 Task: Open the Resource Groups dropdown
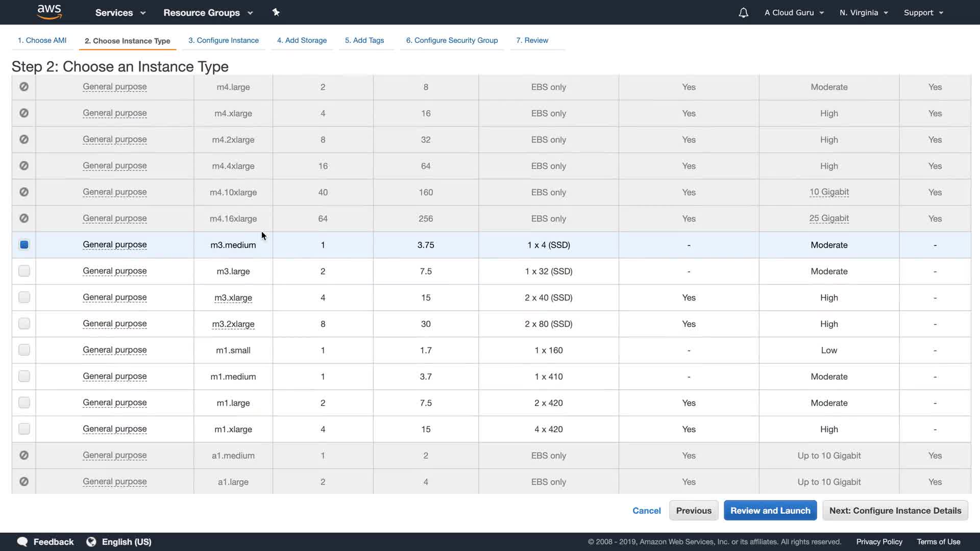208,13
